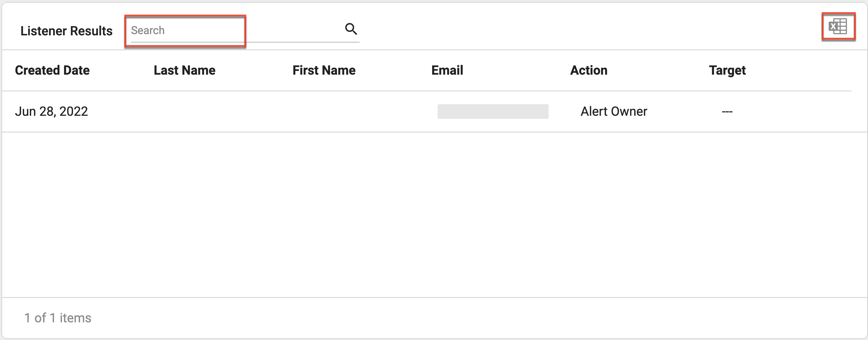The image size is (868, 340).
Task: Sort by the Action column header
Action: [x=589, y=70]
